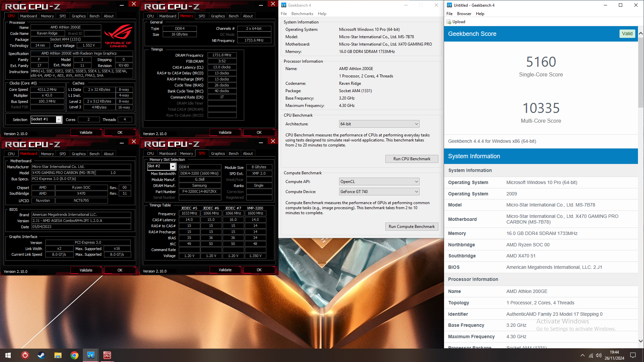Viewport: 644px width, 362px height.
Task: Open About tab in CPU-Z Mainboard window
Action: [x=109, y=154]
